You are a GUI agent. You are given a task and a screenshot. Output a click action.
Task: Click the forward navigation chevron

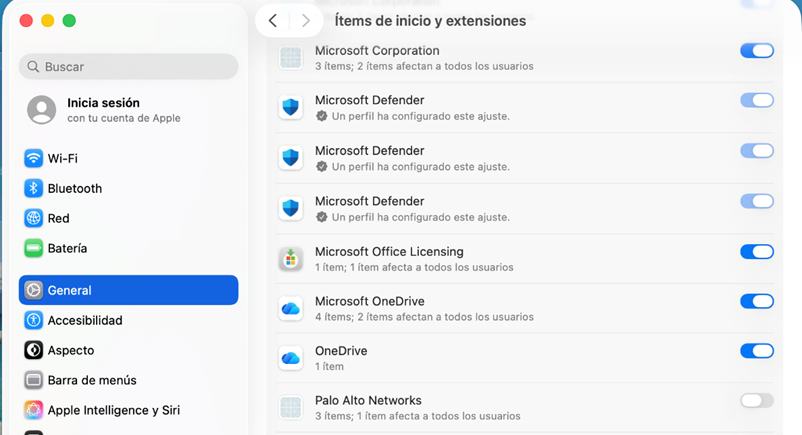coord(305,21)
